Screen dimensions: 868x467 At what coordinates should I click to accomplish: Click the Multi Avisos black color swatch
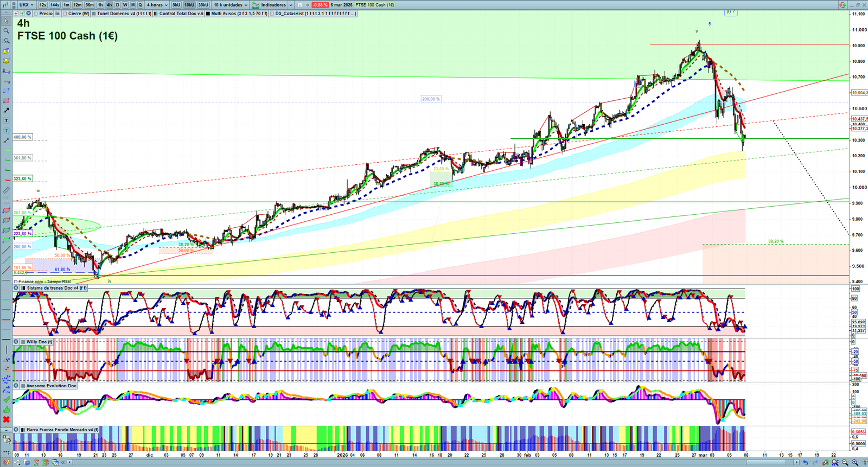pos(208,14)
